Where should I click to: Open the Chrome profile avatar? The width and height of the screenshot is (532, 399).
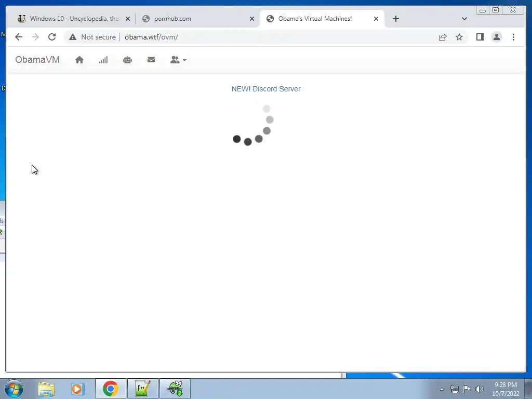point(496,37)
